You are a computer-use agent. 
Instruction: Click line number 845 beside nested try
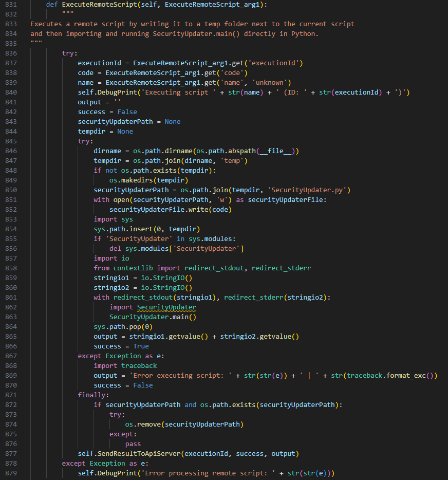[x=11, y=141]
